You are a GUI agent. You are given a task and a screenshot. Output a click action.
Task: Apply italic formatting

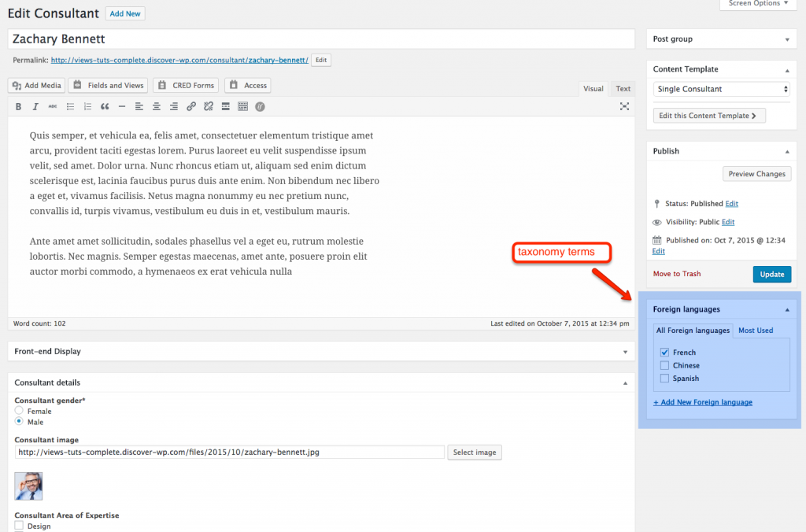(35, 106)
